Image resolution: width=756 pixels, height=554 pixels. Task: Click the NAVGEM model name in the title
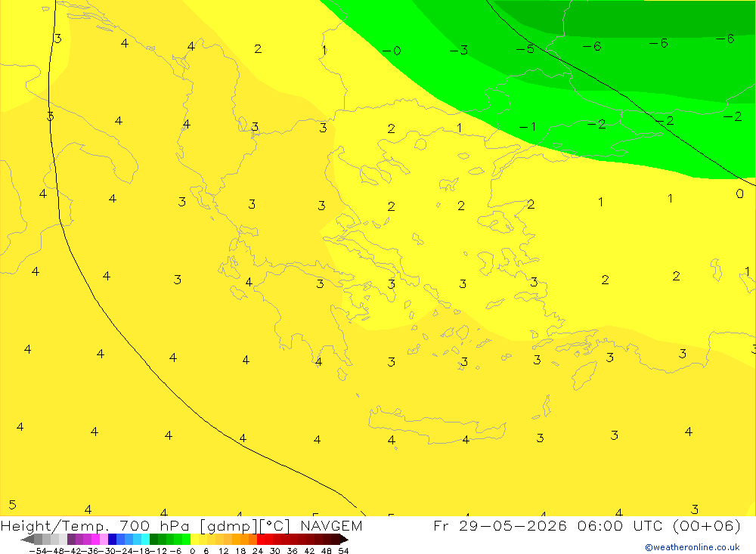point(331,525)
